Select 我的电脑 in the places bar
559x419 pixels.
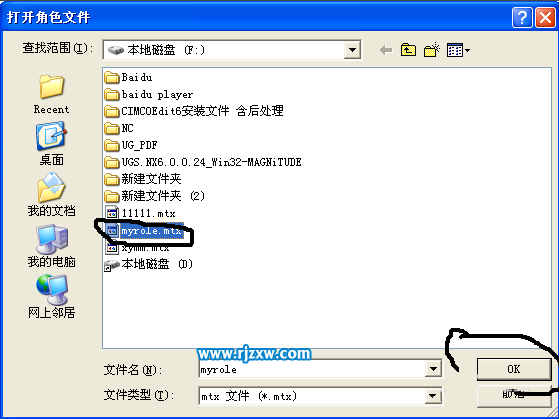click(x=51, y=246)
